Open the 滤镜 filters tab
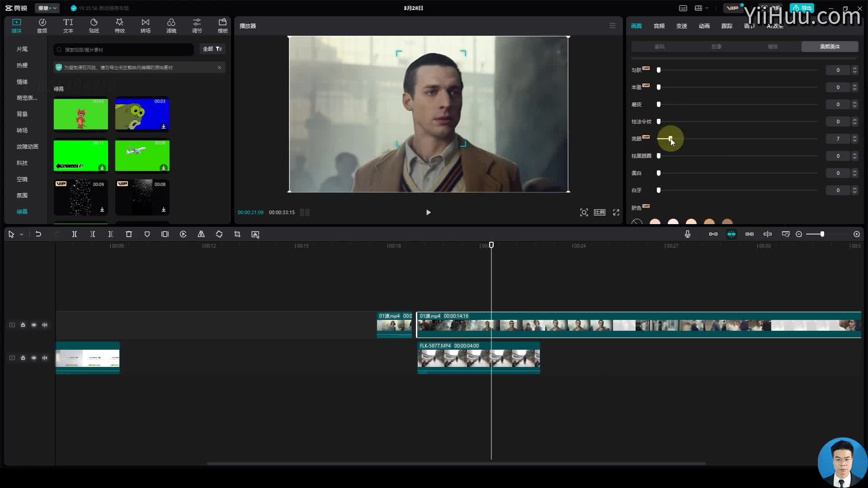Viewport: 868px width, 488px height. click(171, 26)
